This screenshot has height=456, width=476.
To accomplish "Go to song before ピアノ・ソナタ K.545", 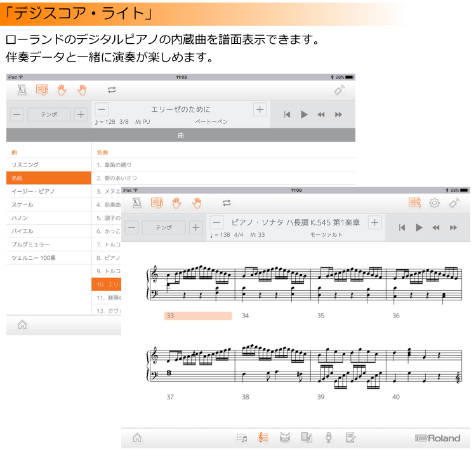I will (x=217, y=222).
